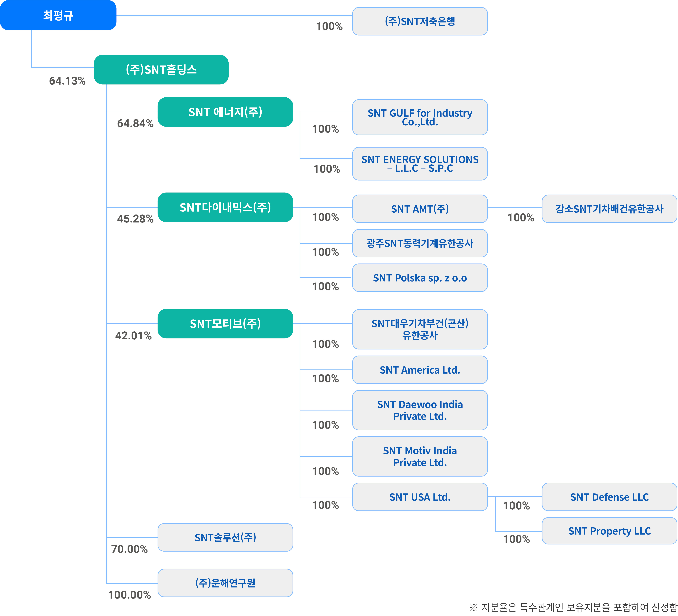The height and width of the screenshot is (616, 678).
Task: Click 100% label beside 강소SNT기차배건유한공사
Action: tap(521, 217)
